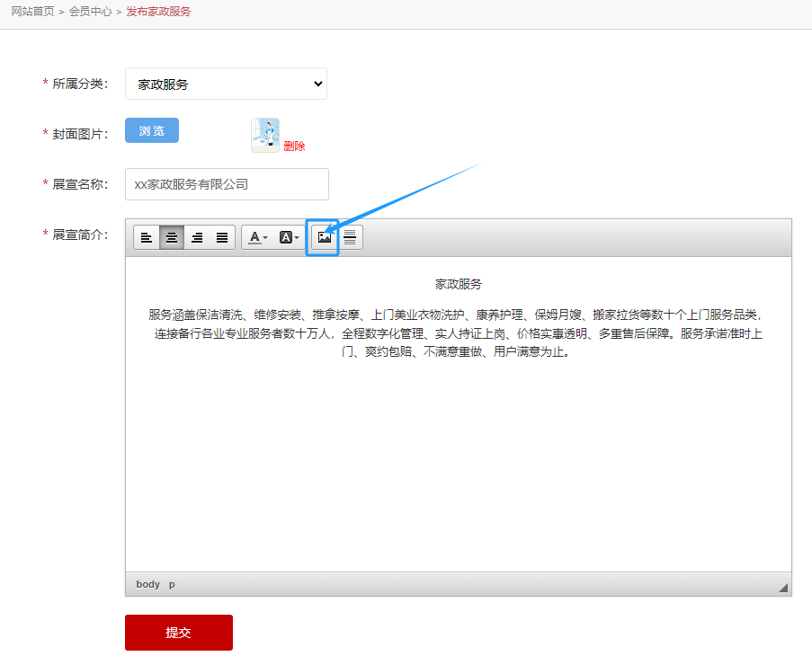Insert a horizontal line in the editor
812x665 pixels.
tap(350, 237)
